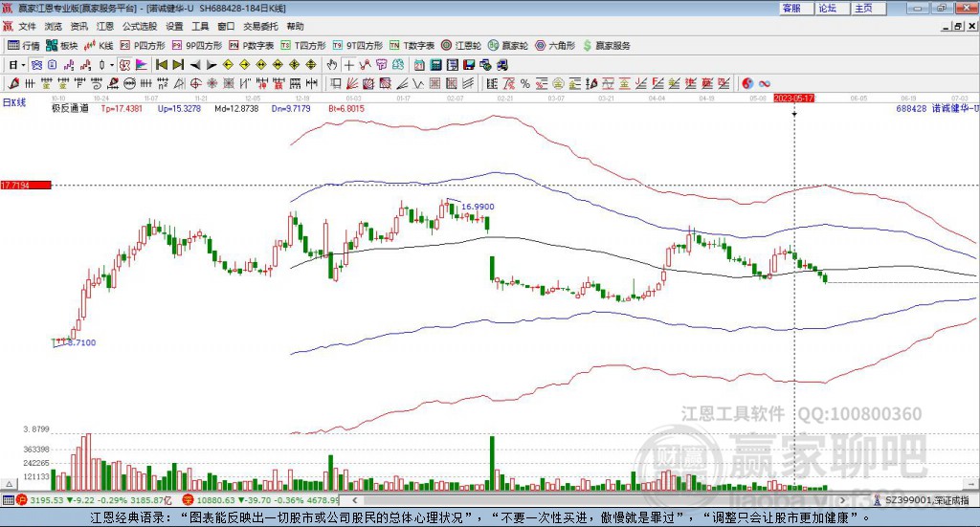Click the 688428 stock code label
Viewport: 980px width, 527px height.
[x=911, y=108]
